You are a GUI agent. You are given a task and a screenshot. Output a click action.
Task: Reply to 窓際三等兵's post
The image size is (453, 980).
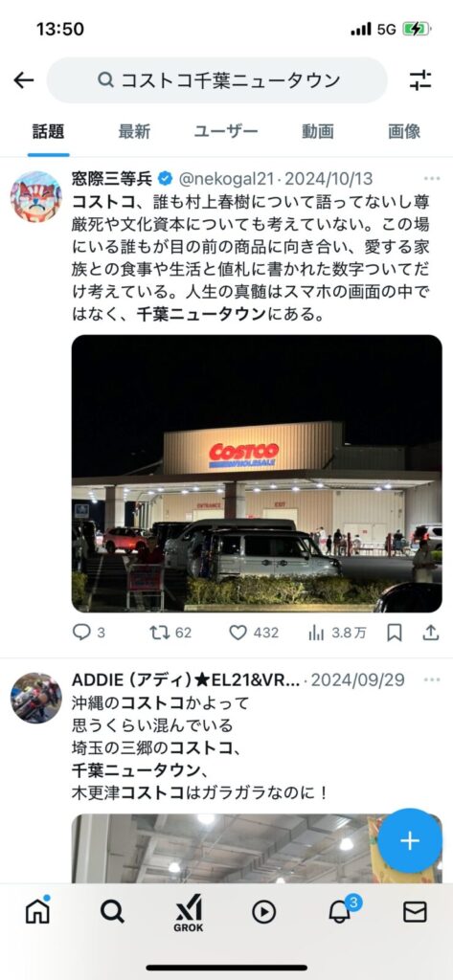pos(82,633)
